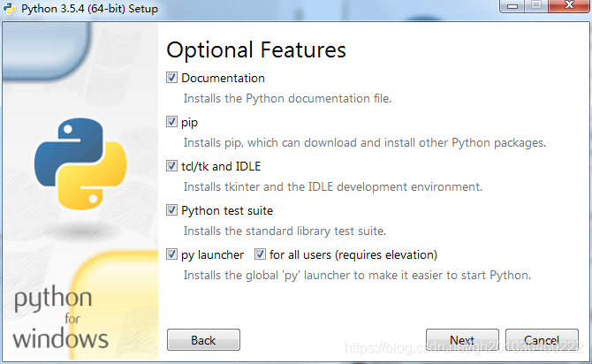Viewport: 592px width, 364px height.
Task: Continue setup with Next button
Action: [x=462, y=340]
